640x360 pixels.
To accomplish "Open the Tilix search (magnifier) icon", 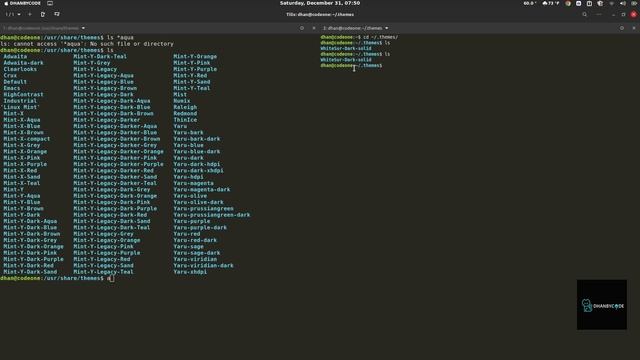I will 584,14.
